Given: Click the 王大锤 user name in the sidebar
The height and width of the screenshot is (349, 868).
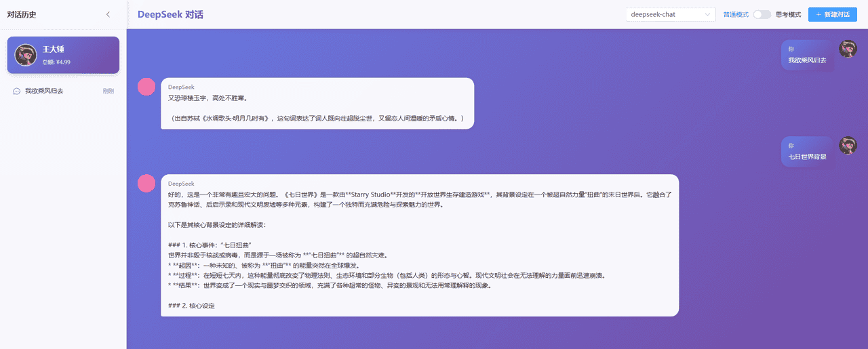Looking at the screenshot, I should (x=53, y=49).
